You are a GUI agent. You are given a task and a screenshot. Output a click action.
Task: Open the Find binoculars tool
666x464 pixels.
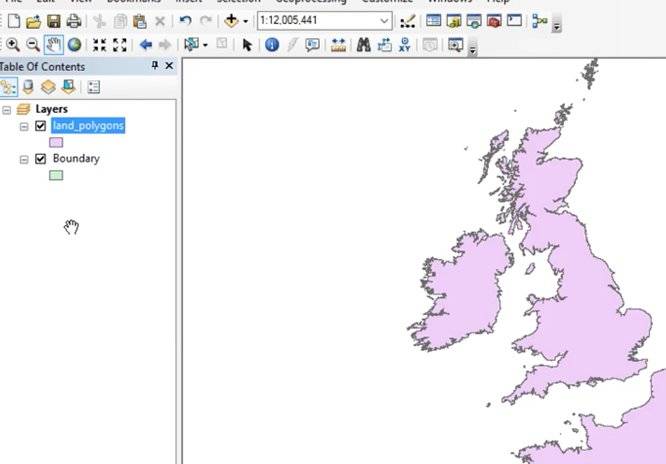(364, 45)
